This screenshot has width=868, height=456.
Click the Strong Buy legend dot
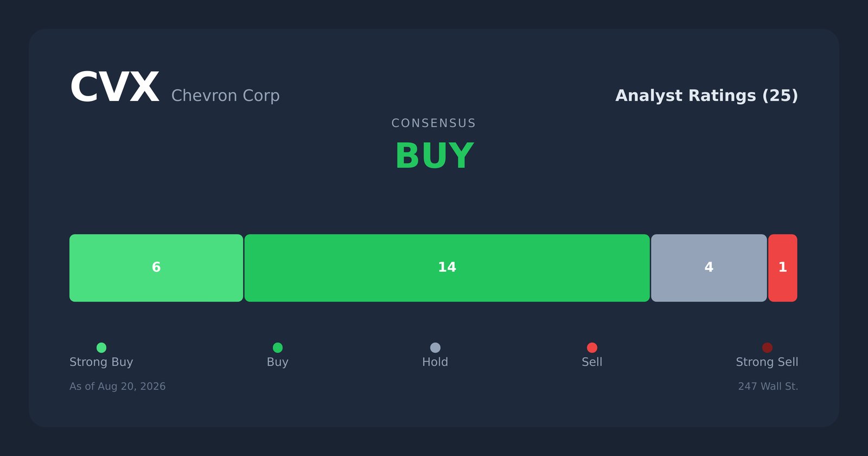click(101, 347)
